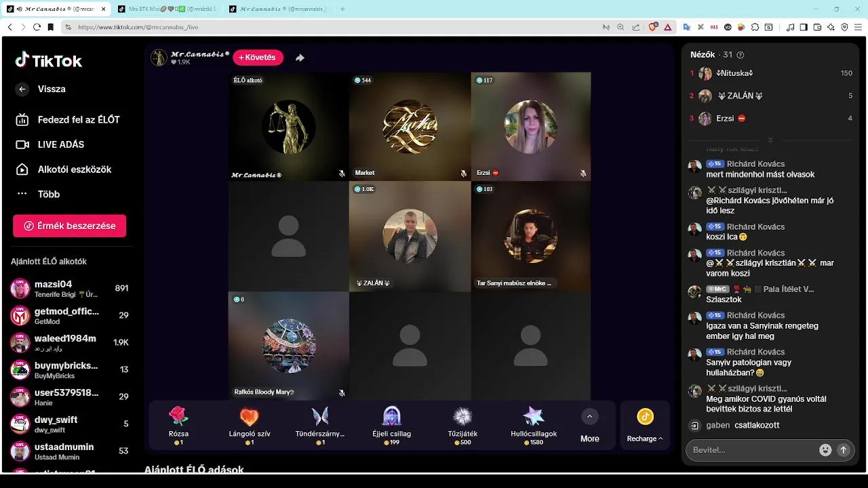Click the Érmék beszerzése button

pos(69,226)
